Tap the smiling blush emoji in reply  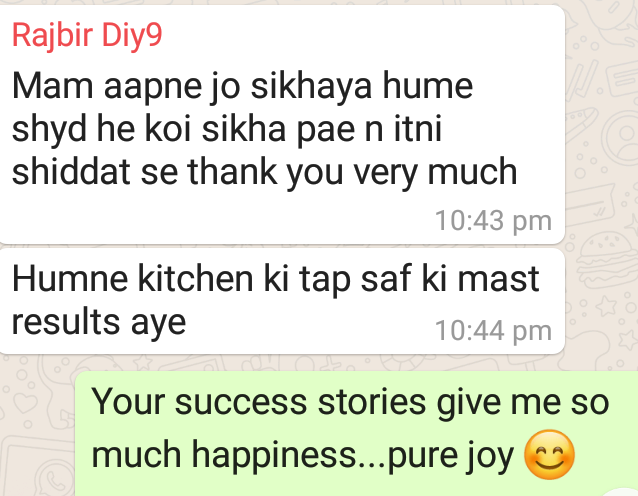click(549, 454)
